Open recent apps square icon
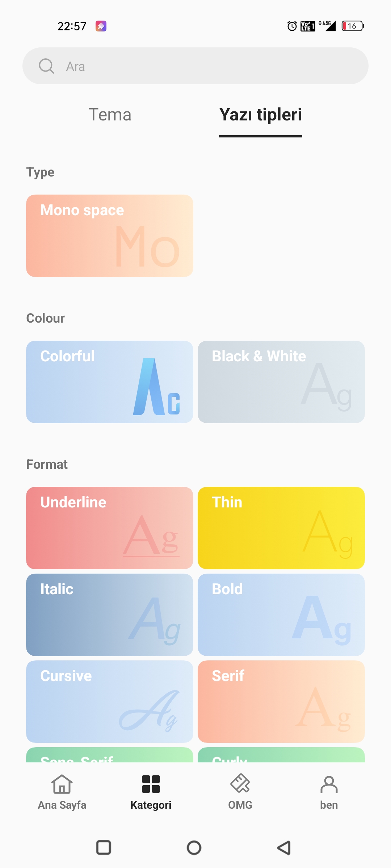This screenshot has height=868, width=391. pos(104,847)
